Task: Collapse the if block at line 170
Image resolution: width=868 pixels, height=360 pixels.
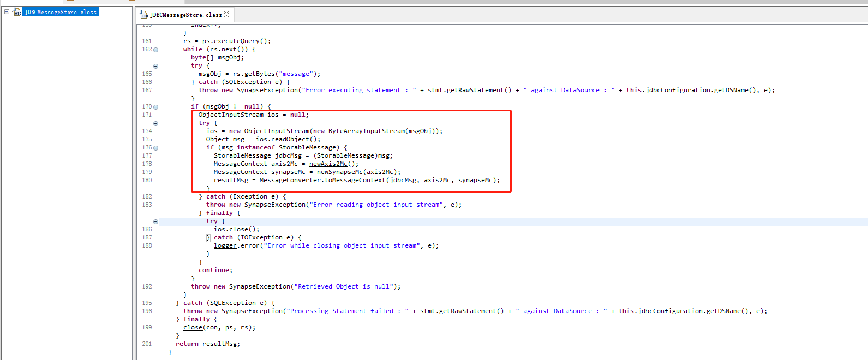Action: point(155,107)
